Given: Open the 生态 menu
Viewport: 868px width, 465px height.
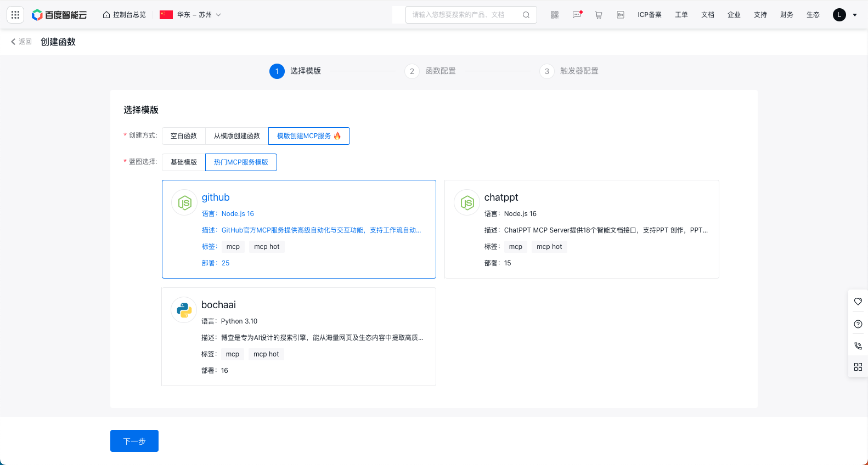Looking at the screenshot, I should pos(813,15).
